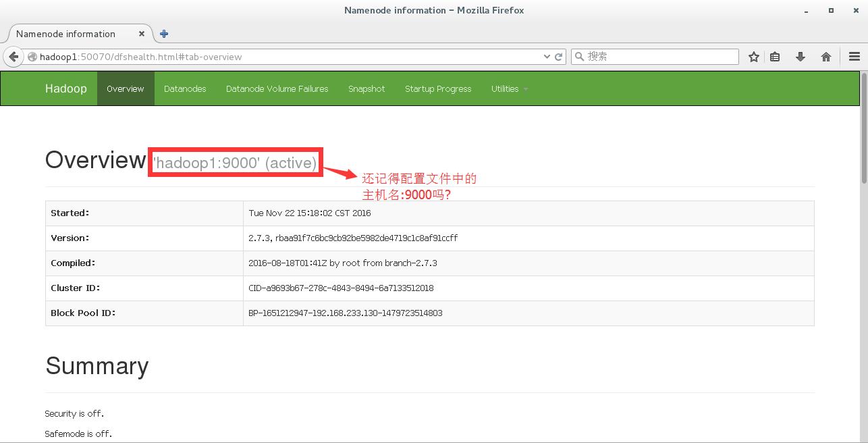Click the browser back arrow button
The image size is (868, 443).
click(13, 57)
